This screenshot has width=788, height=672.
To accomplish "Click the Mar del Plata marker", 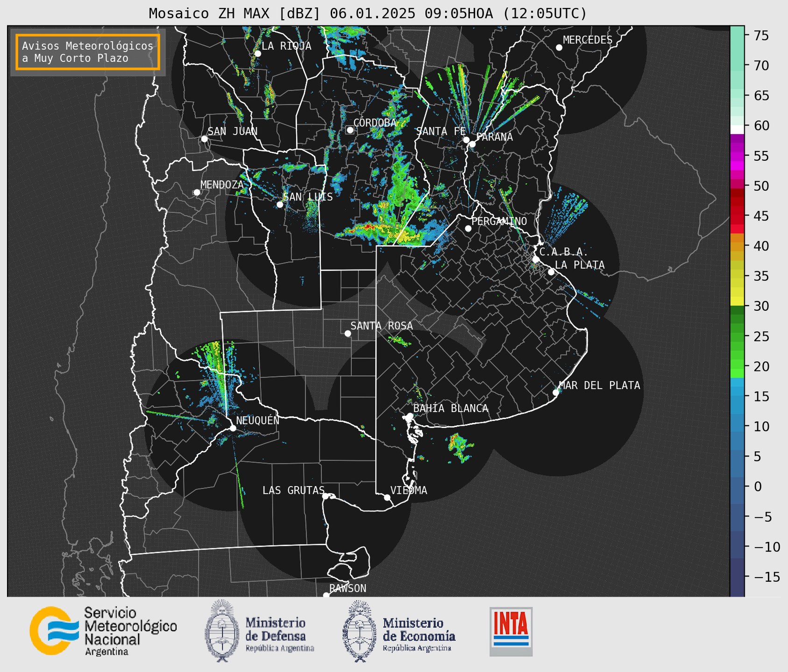I will coord(556,393).
